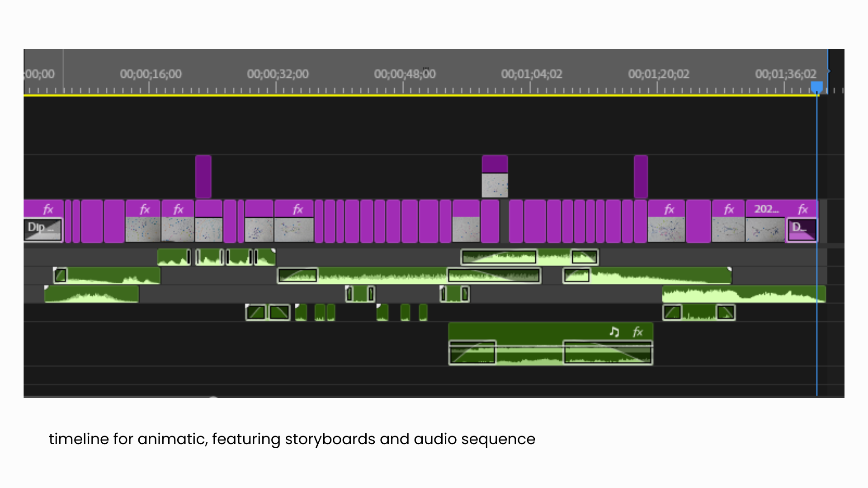Click the music note icon on audio clip

point(614,332)
